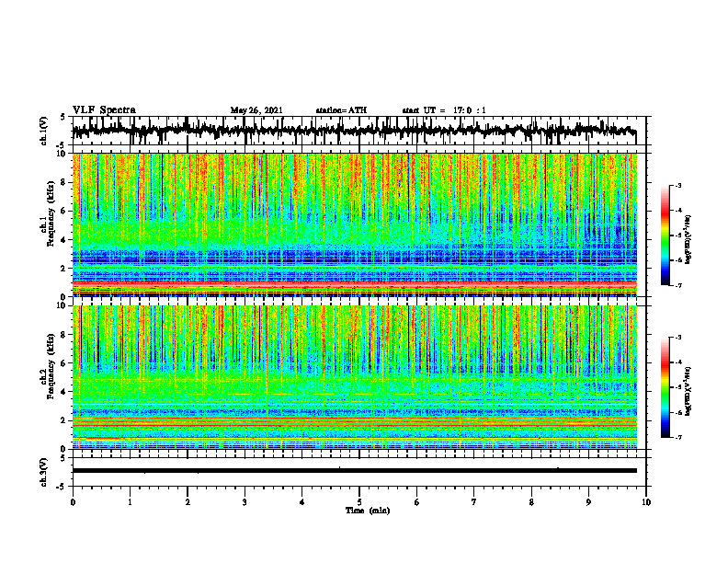Image resolution: width=728 pixels, height=563 pixels.
Task: Click the time axis tick label "1"
Action: [x=130, y=502]
